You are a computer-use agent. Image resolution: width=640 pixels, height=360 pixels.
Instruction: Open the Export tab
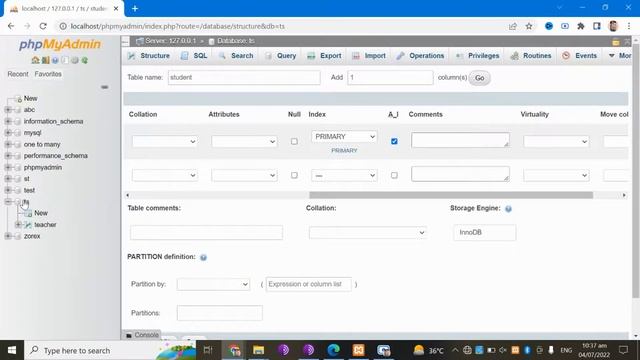coord(324,56)
